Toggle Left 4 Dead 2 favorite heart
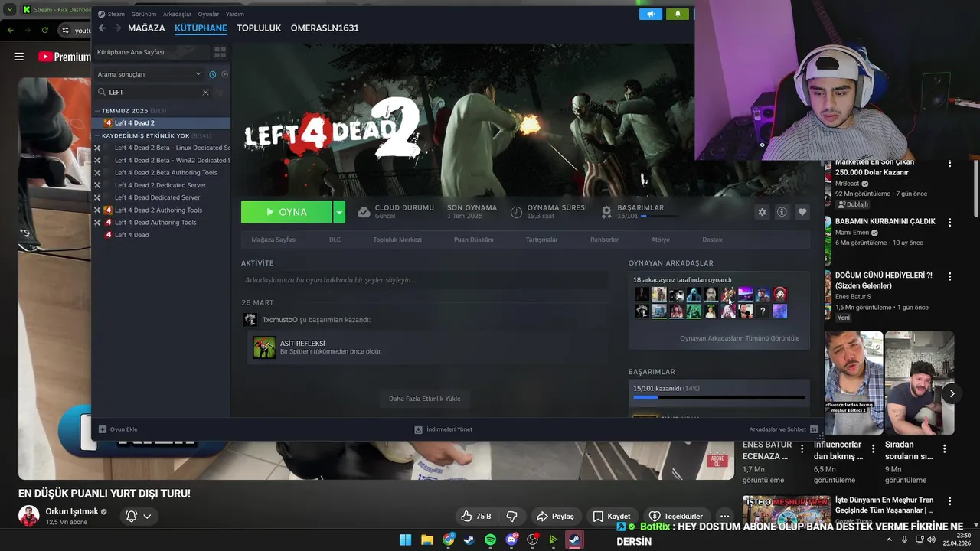980x551 pixels. pos(802,212)
